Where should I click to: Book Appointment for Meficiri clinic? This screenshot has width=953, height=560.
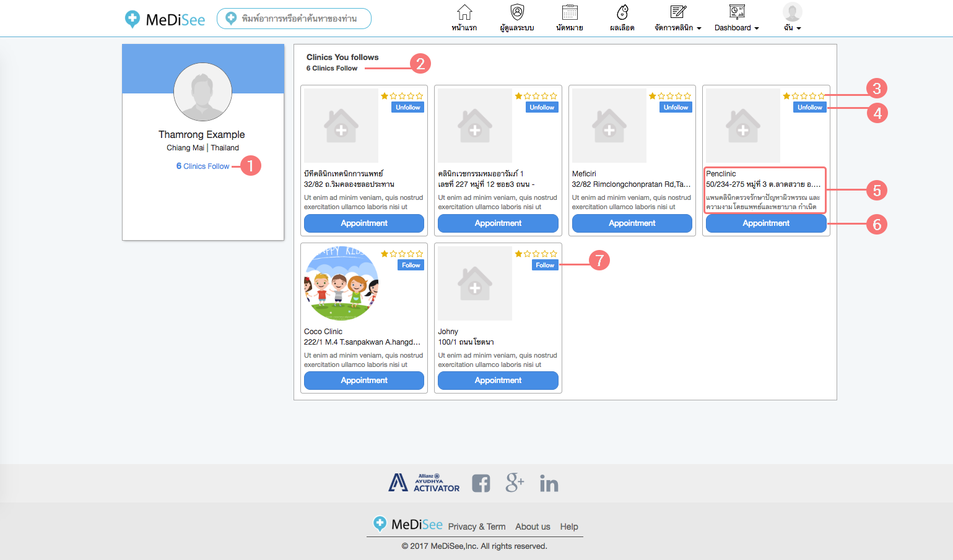click(632, 223)
